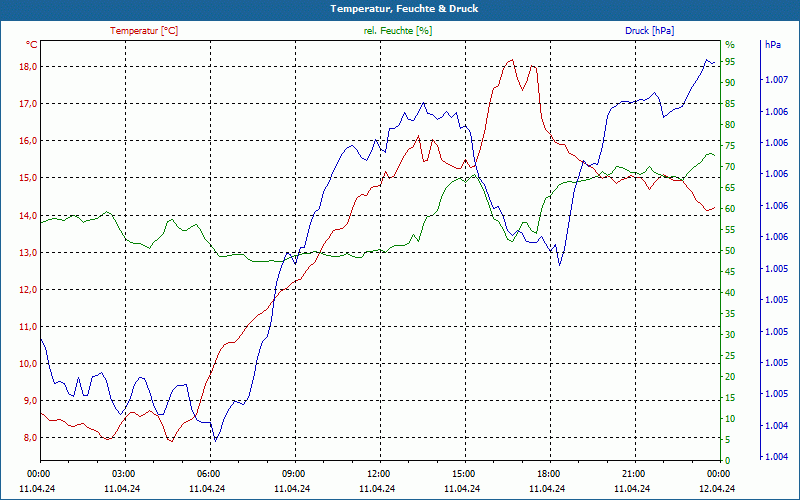This screenshot has height=500, width=800.
Task: Click the '20' humidity axis label
Action: click(730, 377)
